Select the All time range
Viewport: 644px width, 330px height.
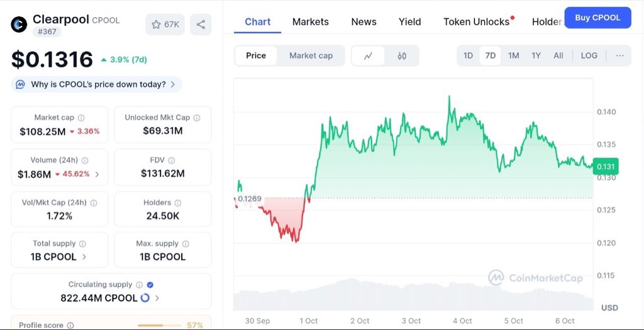[x=558, y=55]
